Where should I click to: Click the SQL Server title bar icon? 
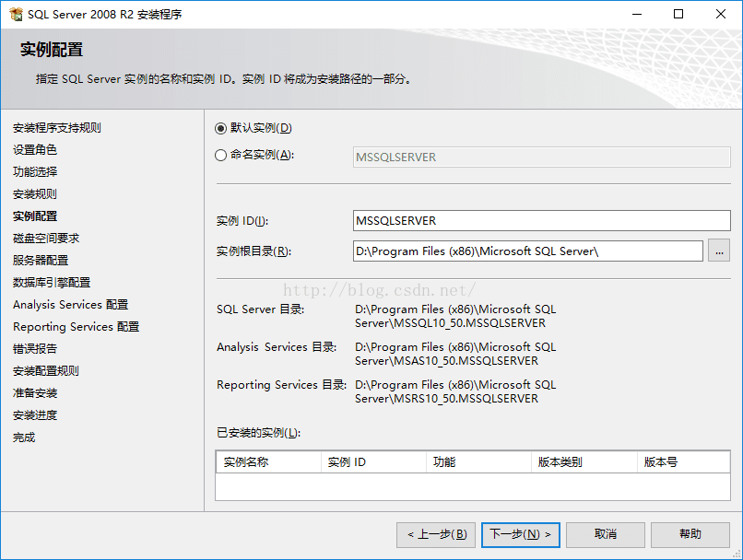click(x=15, y=14)
